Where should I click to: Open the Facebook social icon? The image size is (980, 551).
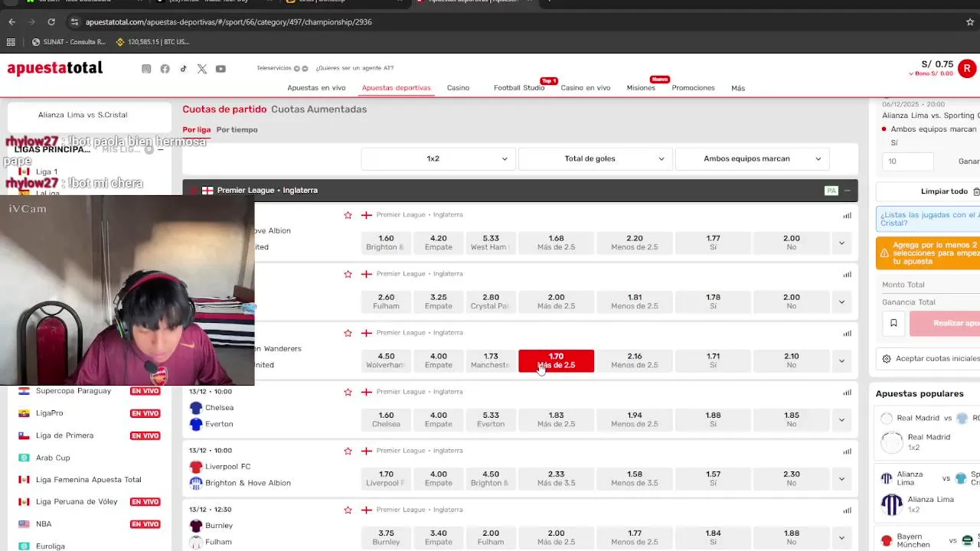(x=165, y=69)
